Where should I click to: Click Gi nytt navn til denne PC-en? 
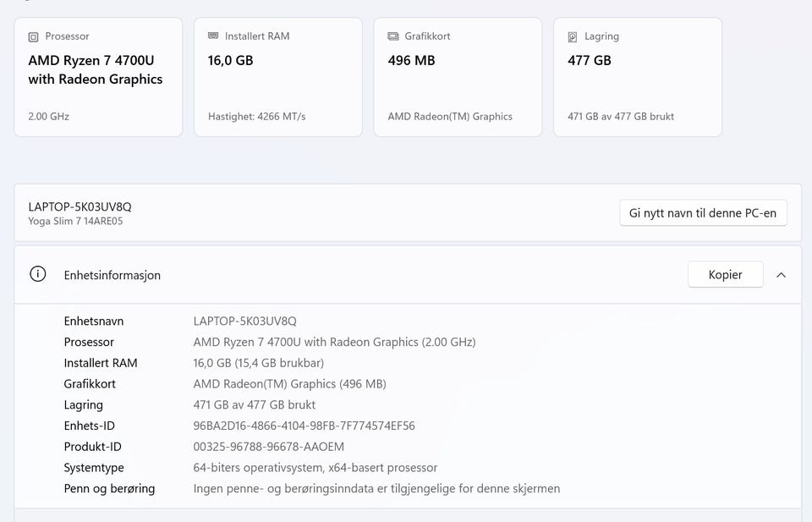(x=703, y=213)
